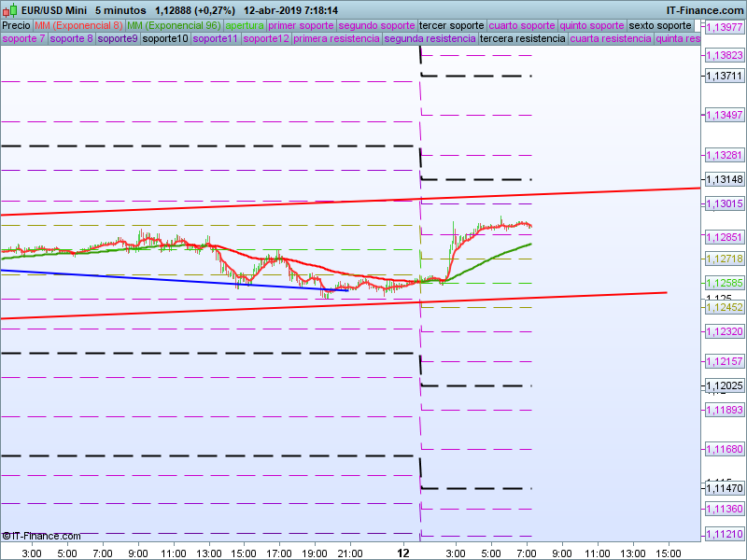Select the tercera resistencia label
This screenshot has width=747, height=560.
click(x=522, y=39)
